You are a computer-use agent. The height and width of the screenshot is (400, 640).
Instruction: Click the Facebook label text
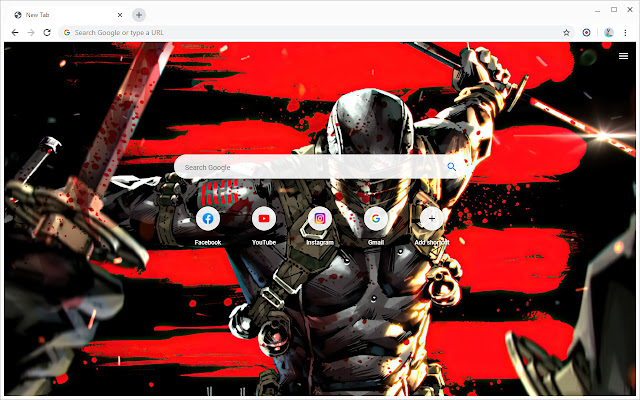pyautogui.click(x=208, y=242)
